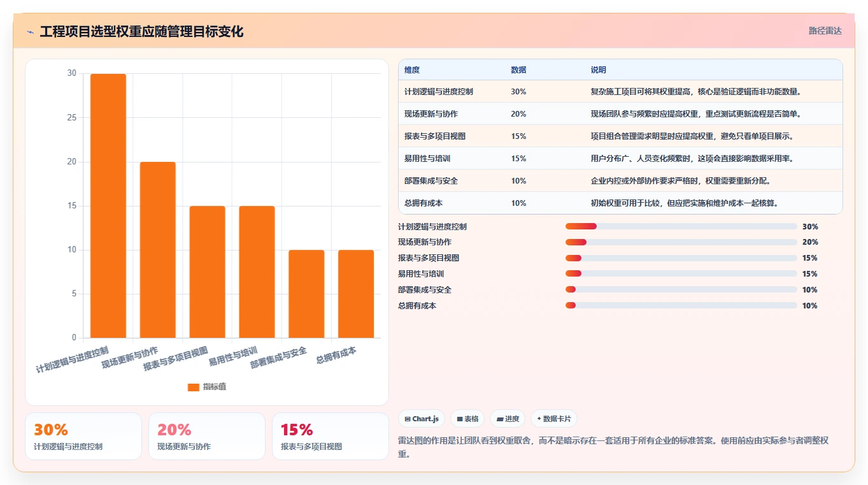Click the 总拥有成本 bar in the chart
This screenshot has width=868, height=485.
356,294
